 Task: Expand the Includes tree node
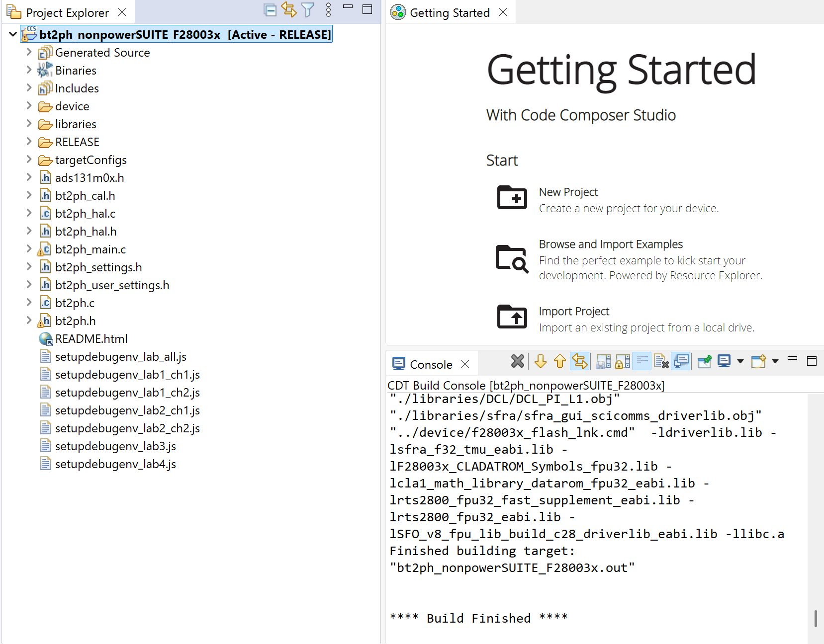point(29,88)
